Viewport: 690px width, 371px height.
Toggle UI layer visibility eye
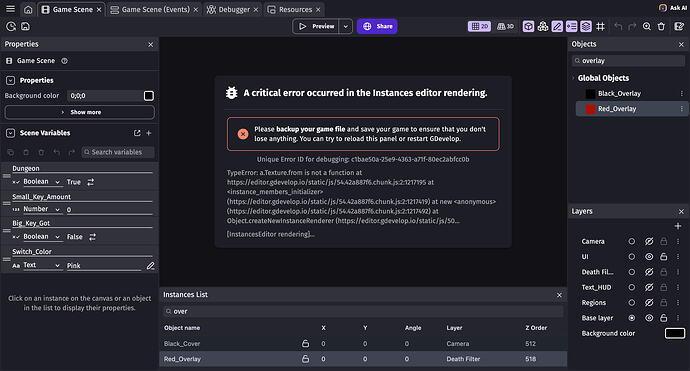649,257
